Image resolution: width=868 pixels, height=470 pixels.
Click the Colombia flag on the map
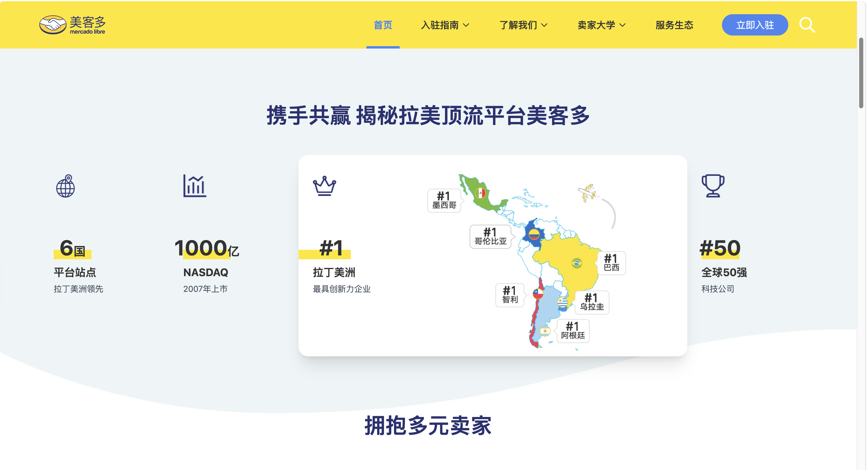(x=534, y=234)
